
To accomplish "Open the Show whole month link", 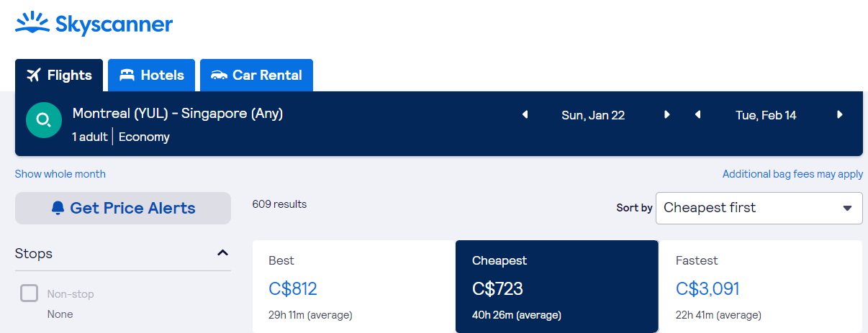I will pyautogui.click(x=60, y=174).
